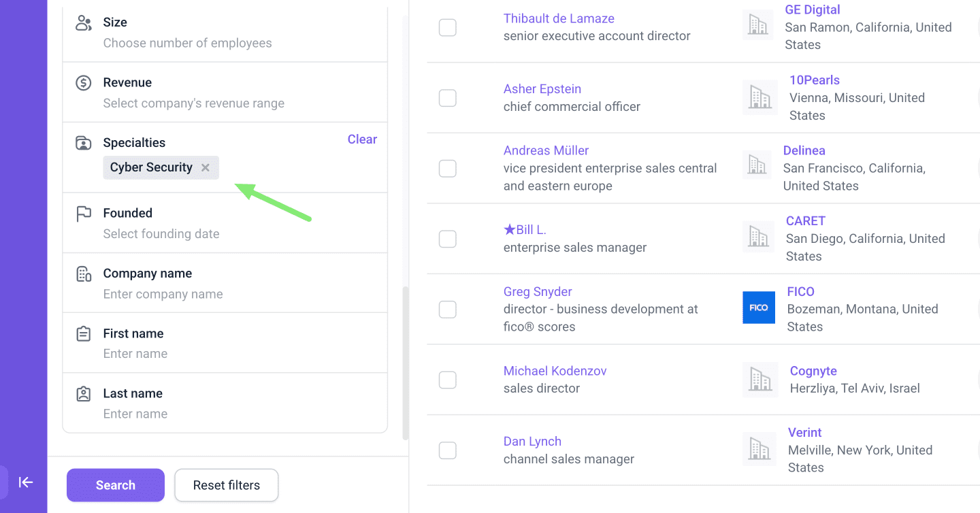980x513 pixels.
Task: Click the Size employees filter icon
Action: (84, 23)
